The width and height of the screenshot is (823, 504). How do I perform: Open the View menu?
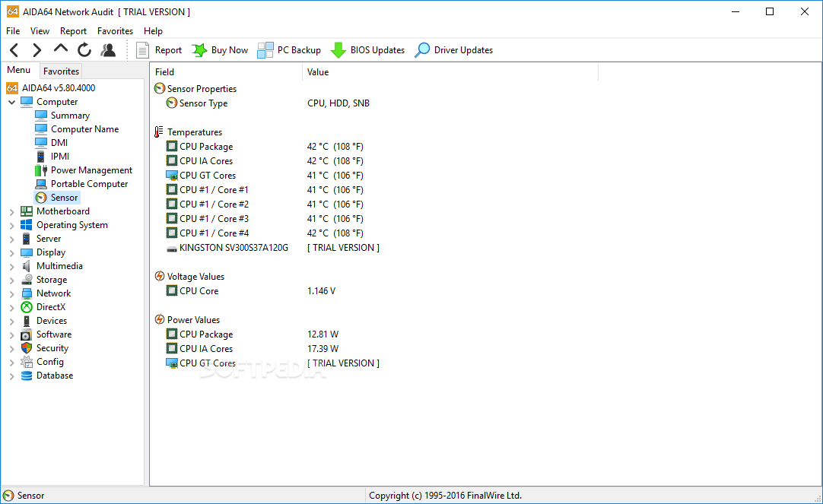[40, 31]
